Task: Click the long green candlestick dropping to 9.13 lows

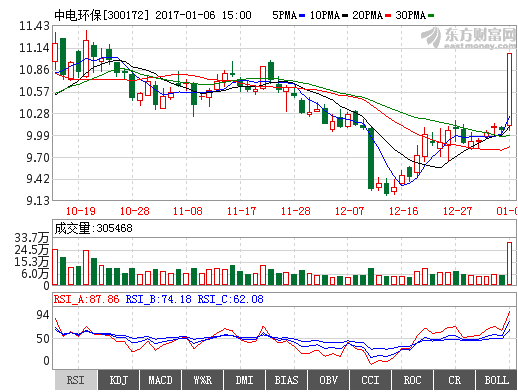Action: tap(371, 159)
